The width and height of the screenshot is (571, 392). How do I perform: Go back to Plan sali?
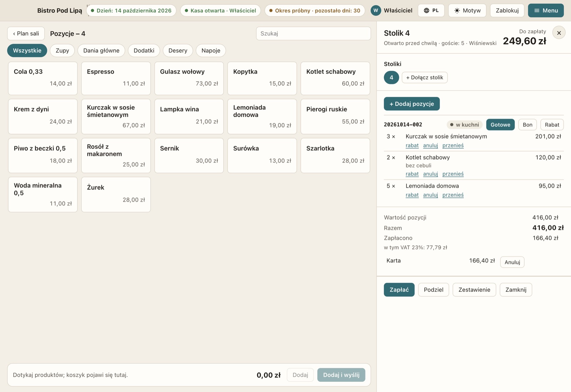26,33
